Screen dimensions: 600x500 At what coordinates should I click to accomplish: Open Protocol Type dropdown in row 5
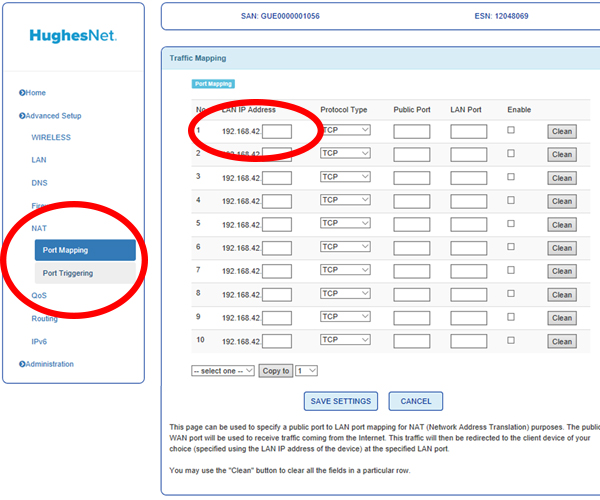click(345, 223)
